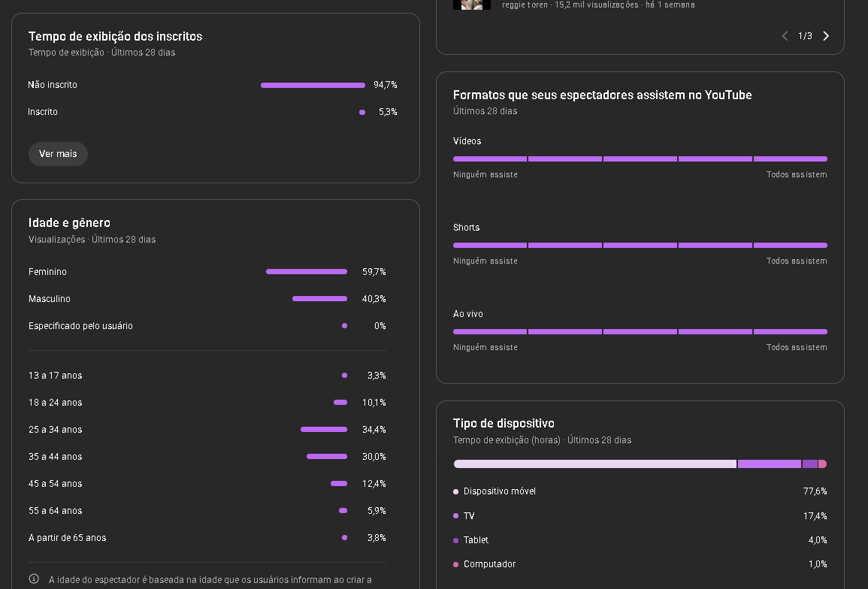Open the reggie toren video thumbnail
868x589 pixels.
click(x=471, y=5)
